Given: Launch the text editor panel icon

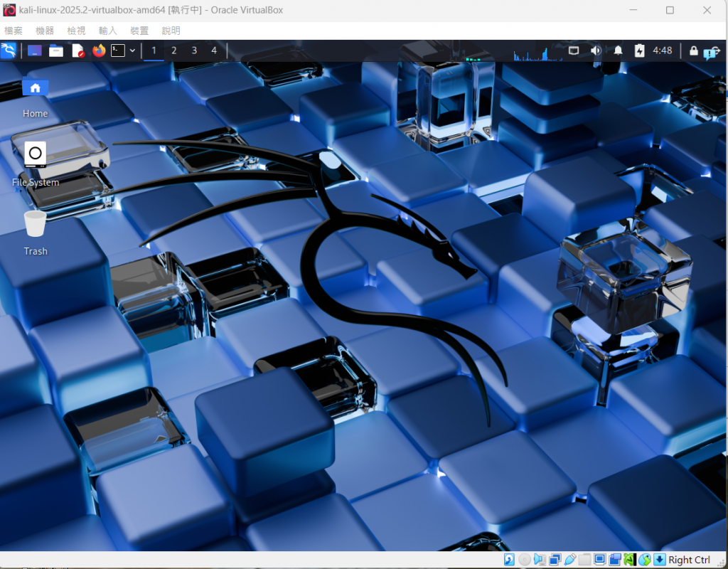Looking at the screenshot, I should pyautogui.click(x=78, y=50).
